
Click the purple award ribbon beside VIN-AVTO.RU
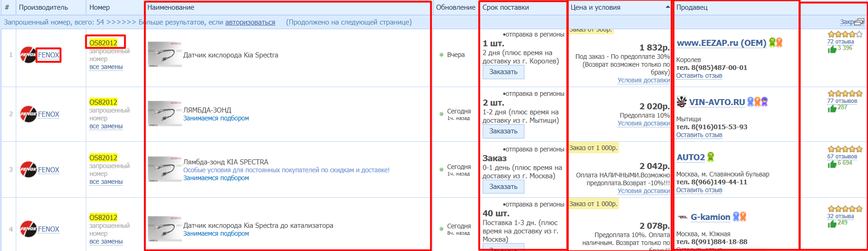pos(764,102)
